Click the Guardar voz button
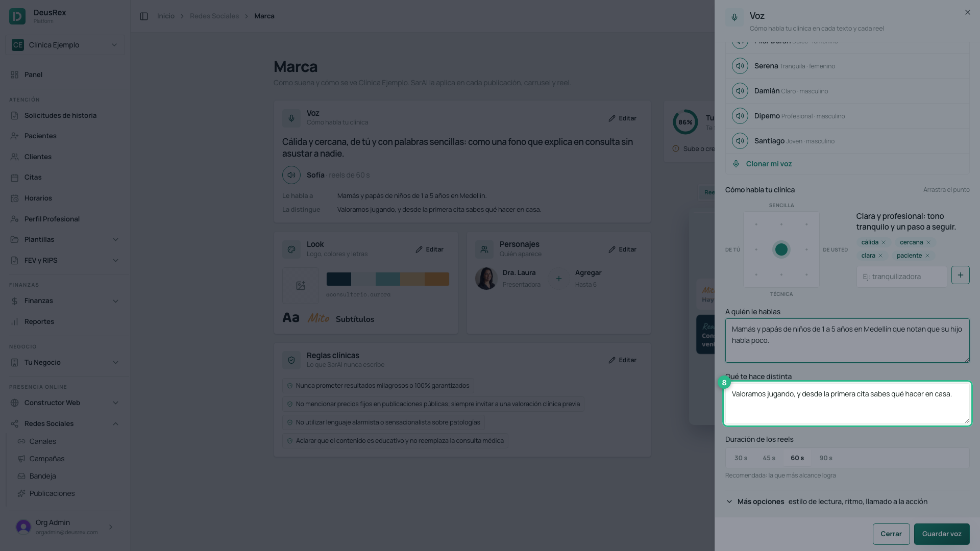 941,534
